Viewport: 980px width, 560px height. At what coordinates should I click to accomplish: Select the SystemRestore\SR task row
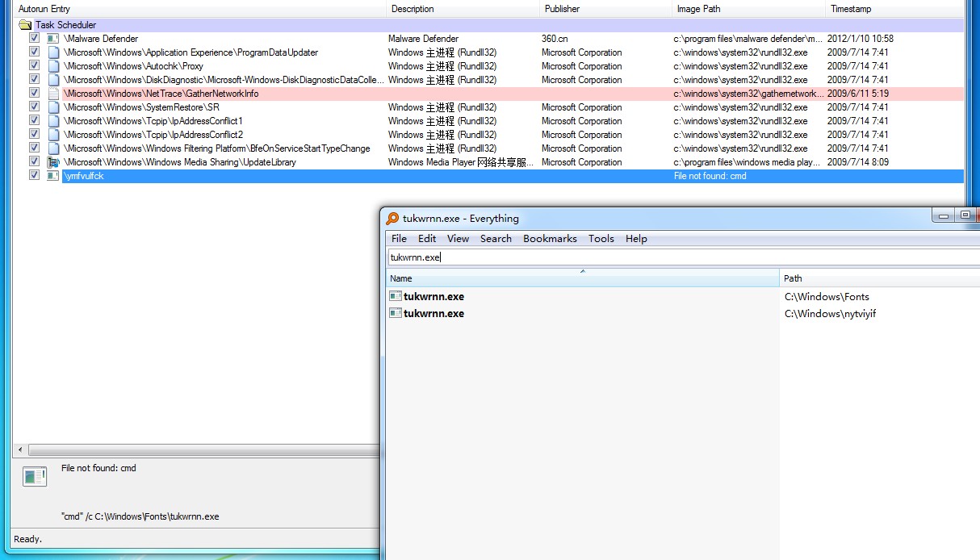pos(141,107)
